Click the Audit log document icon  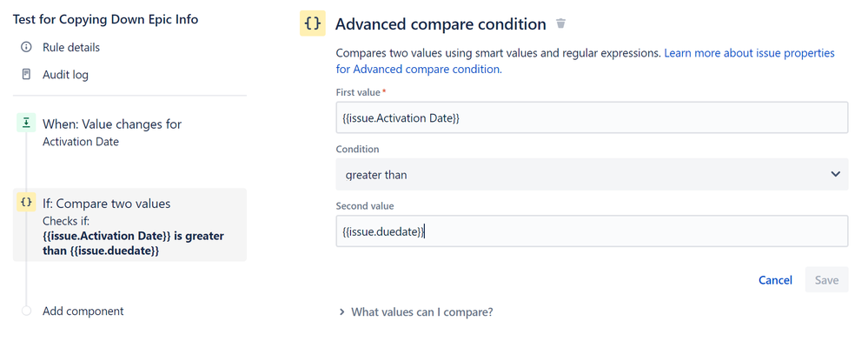(x=26, y=75)
